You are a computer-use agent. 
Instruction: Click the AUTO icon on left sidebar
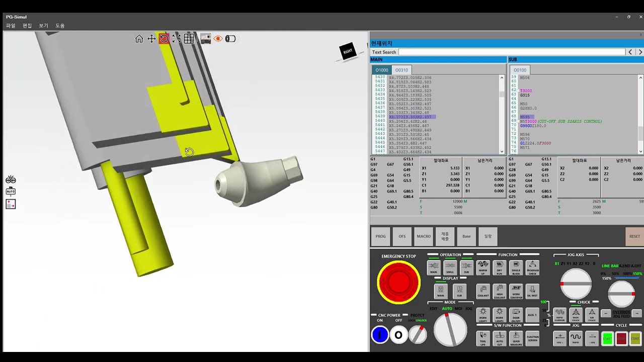coord(11,191)
